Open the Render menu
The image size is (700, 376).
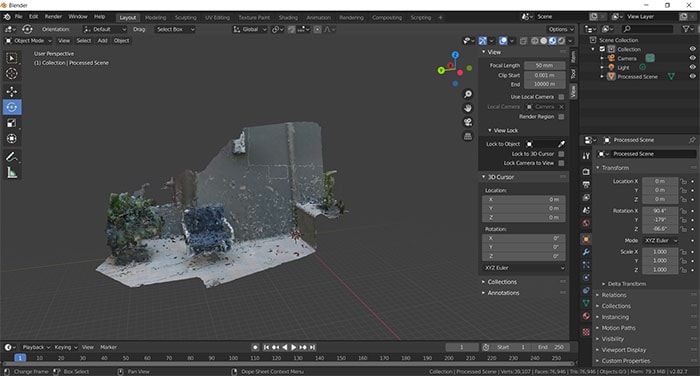tap(53, 17)
